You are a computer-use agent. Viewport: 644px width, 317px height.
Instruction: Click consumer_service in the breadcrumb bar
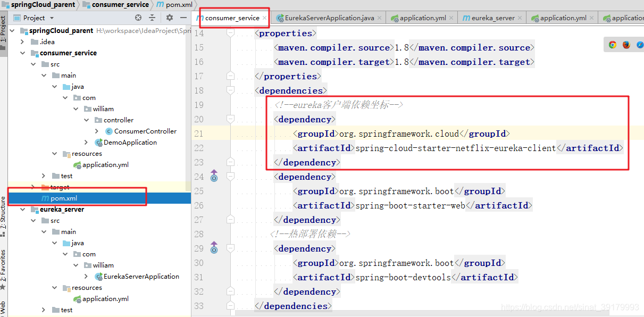click(120, 5)
